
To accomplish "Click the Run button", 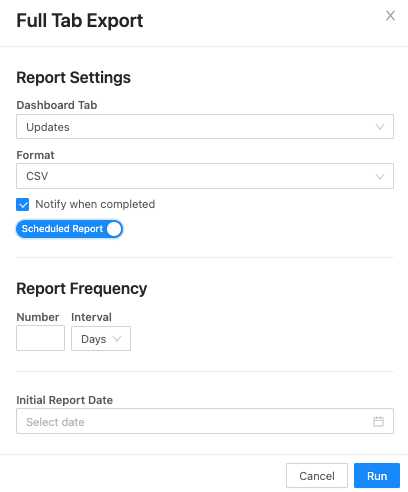I will coord(377,476).
